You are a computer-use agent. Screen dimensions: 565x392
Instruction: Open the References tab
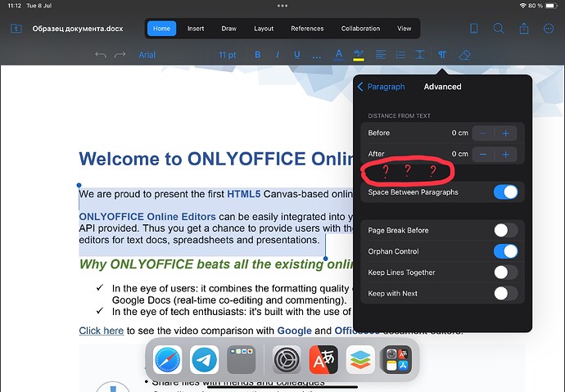(x=307, y=29)
